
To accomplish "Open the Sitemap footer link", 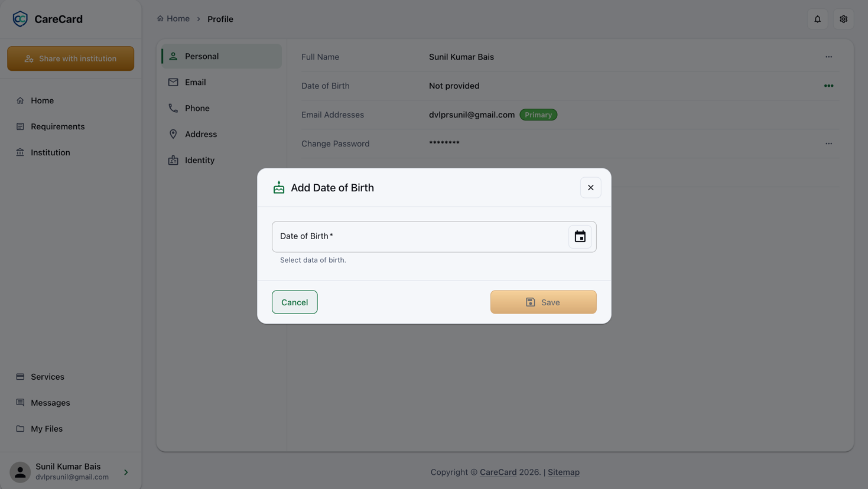I will (x=563, y=472).
